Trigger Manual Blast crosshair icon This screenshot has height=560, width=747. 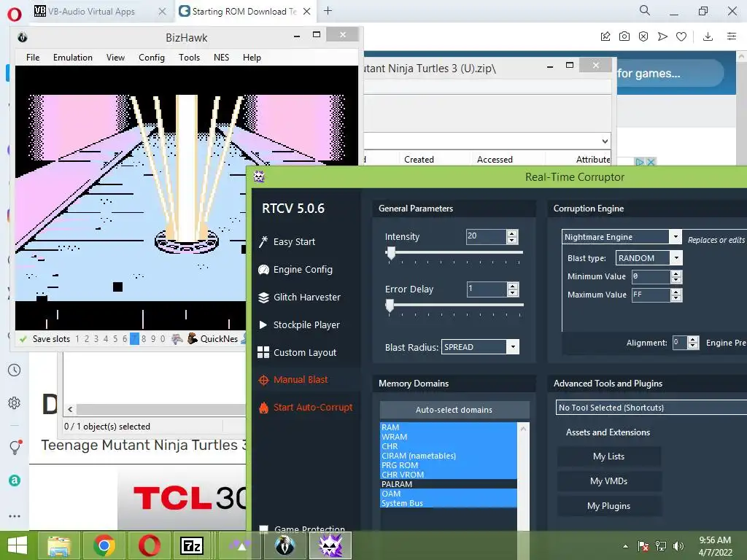coord(263,380)
